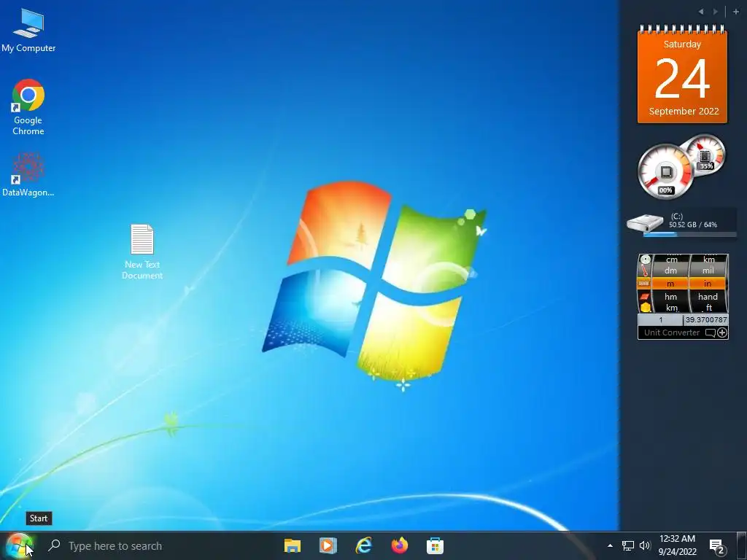Screen dimensions: 747x560
Task: Click the Unit Converter input field showing 1
Action: 660,319
